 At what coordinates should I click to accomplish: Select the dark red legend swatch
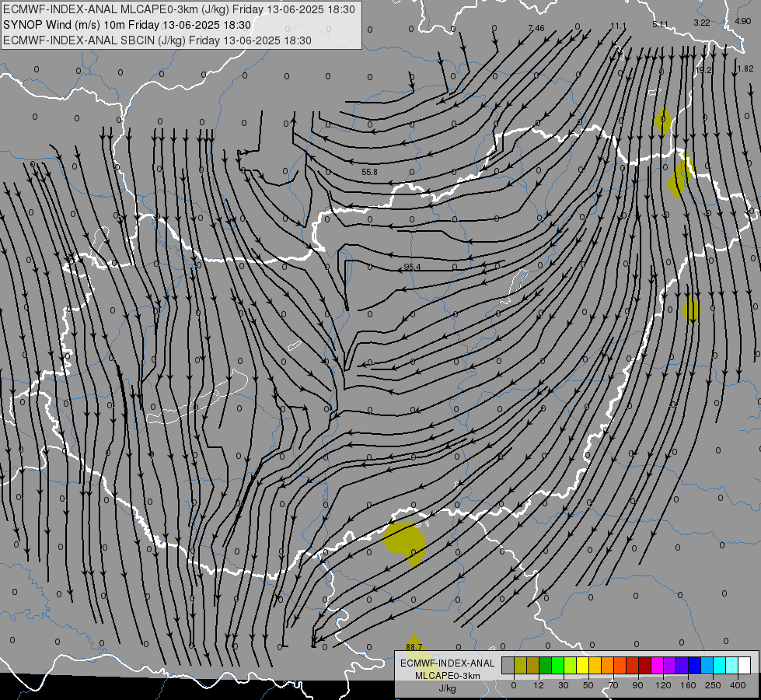(x=645, y=666)
